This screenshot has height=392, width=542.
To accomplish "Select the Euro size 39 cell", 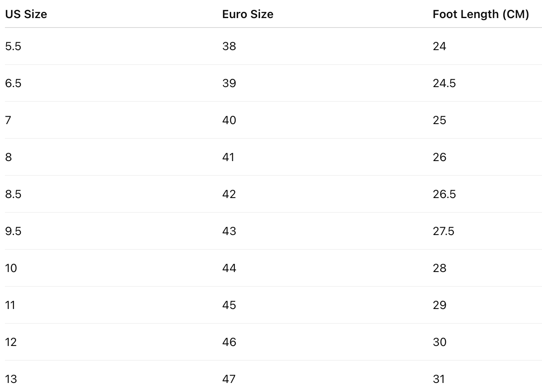I will pos(229,83).
